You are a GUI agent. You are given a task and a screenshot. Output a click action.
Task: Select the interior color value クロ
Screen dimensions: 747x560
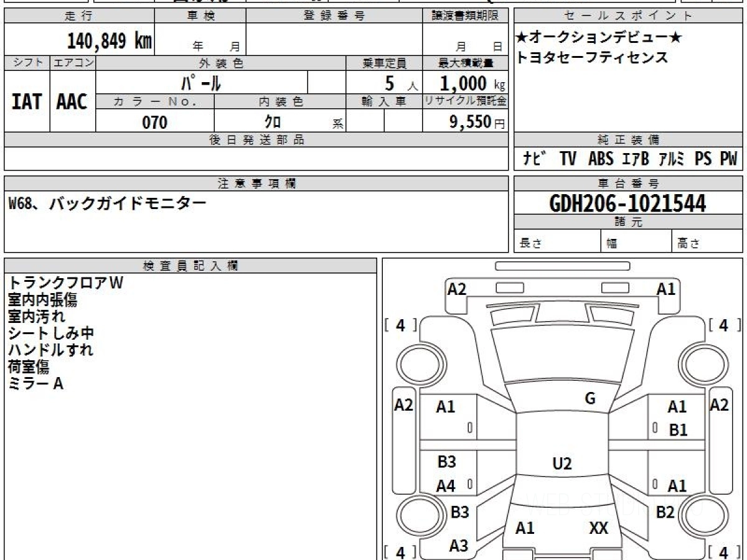(x=273, y=122)
